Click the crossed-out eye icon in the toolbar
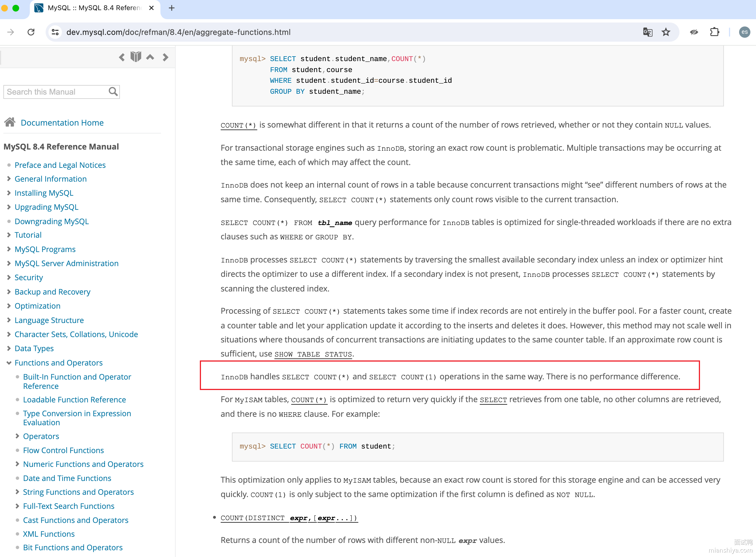The width and height of the screenshot is (756, 557). pyautogui.click(x=694, y=32)
